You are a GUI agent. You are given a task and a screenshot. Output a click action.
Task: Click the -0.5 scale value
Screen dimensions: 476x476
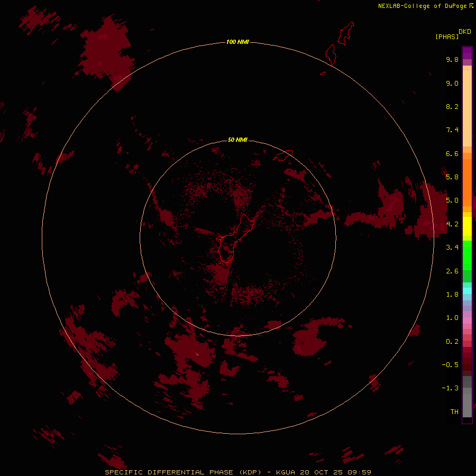[450, 365]
